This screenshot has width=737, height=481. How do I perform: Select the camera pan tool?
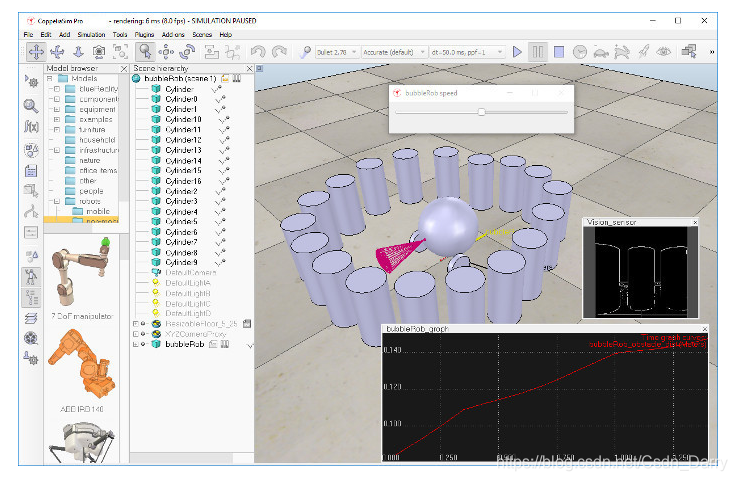35,51
